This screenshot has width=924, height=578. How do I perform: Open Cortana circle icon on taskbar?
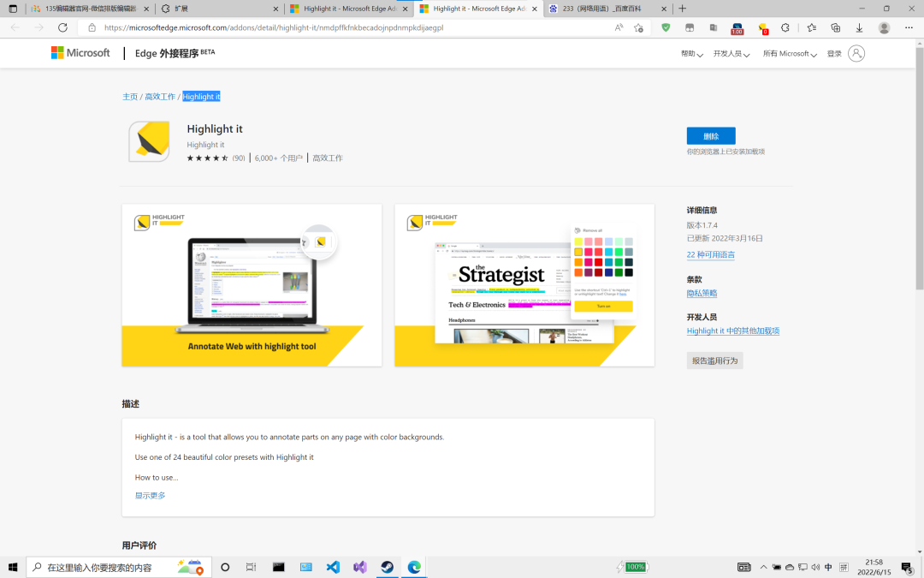click(x=224, y=568)
